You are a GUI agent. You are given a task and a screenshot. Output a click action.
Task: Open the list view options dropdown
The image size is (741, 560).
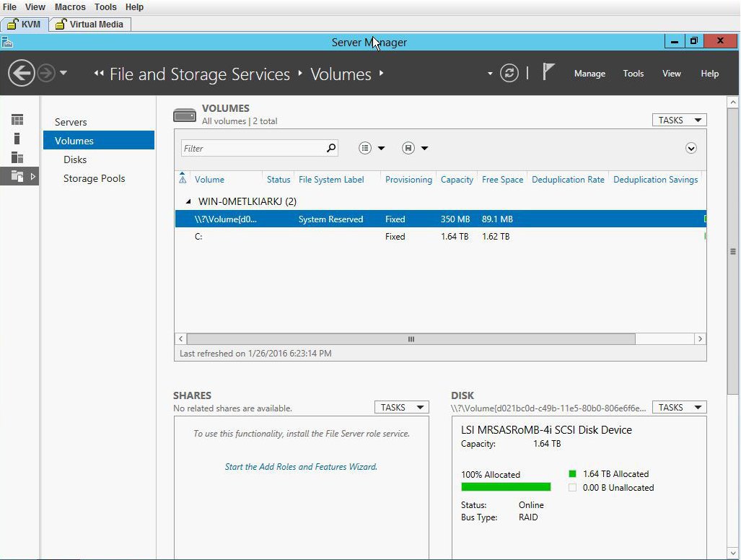pyautogui.click(x=372, y=149)
